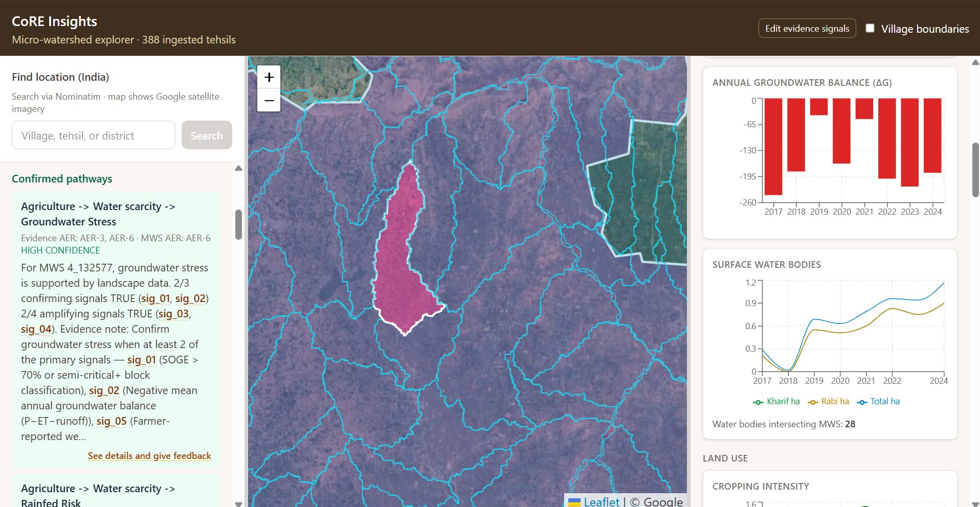
Task: Zoom out of the map
Action: 269,100
